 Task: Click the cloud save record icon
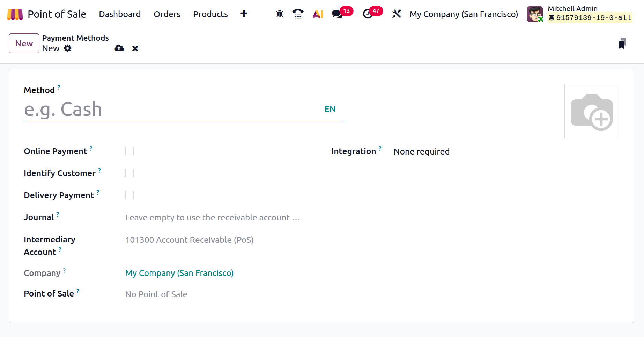click(x=119, y=48)
